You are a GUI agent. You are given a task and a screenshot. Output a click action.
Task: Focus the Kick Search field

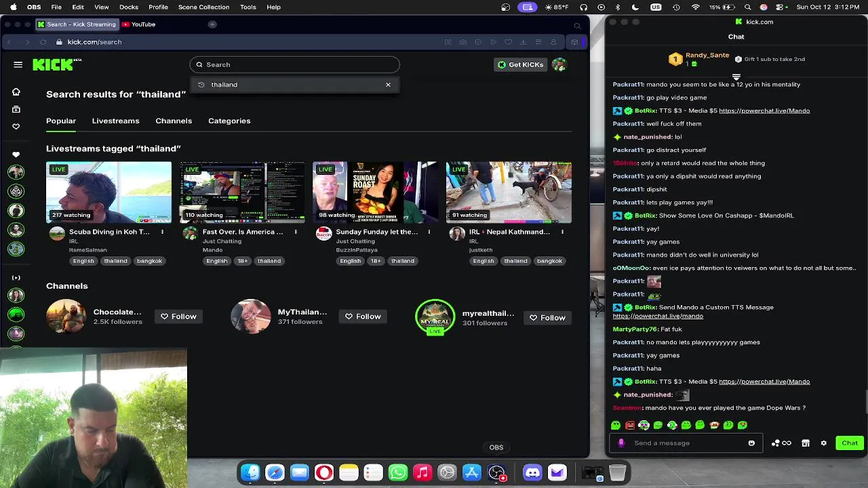point(295,64)
